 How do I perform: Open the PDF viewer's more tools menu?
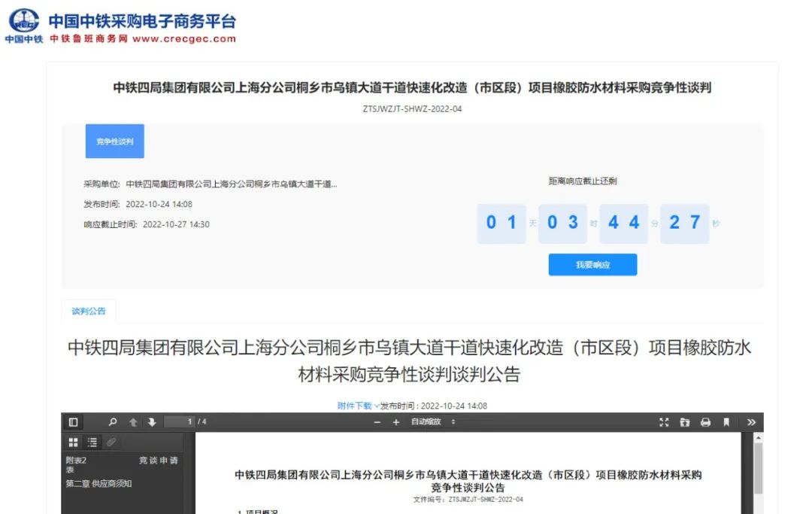pyautogui.click(x=751, y=422)
